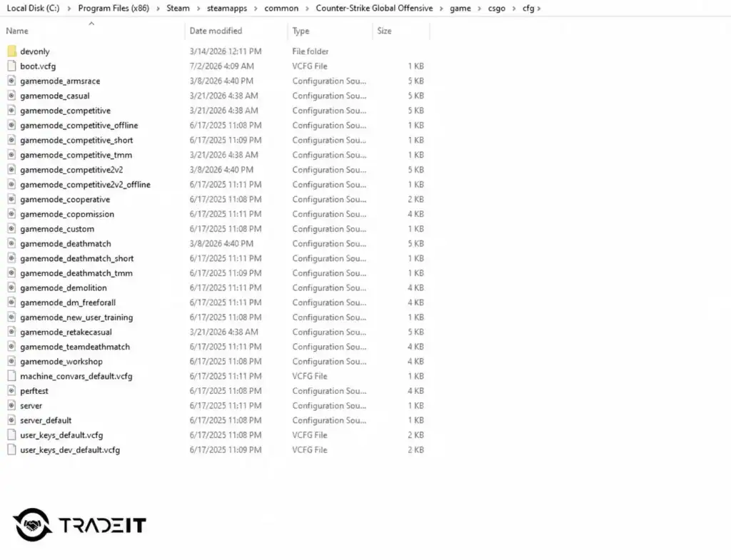Viewport: 731px width, 560px height.
Task: Expand the chevron after steamapps breadcrumb
Action: pos(256,9)
